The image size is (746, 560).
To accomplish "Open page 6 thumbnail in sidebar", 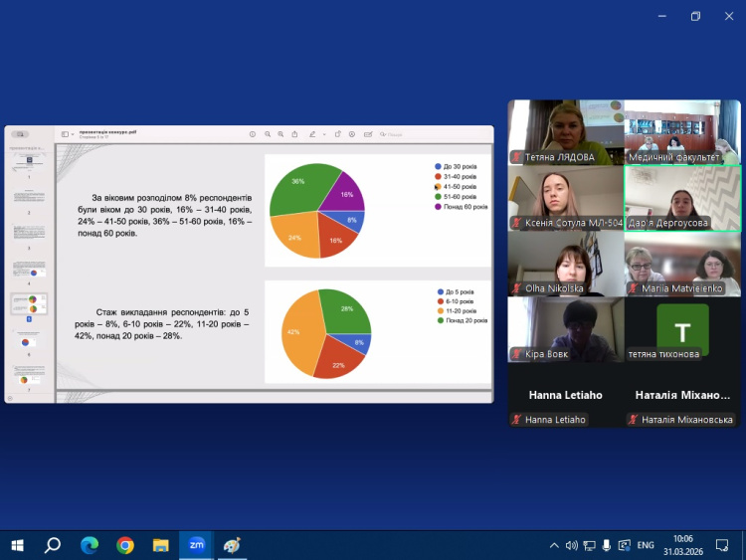I will coord(26,341).
